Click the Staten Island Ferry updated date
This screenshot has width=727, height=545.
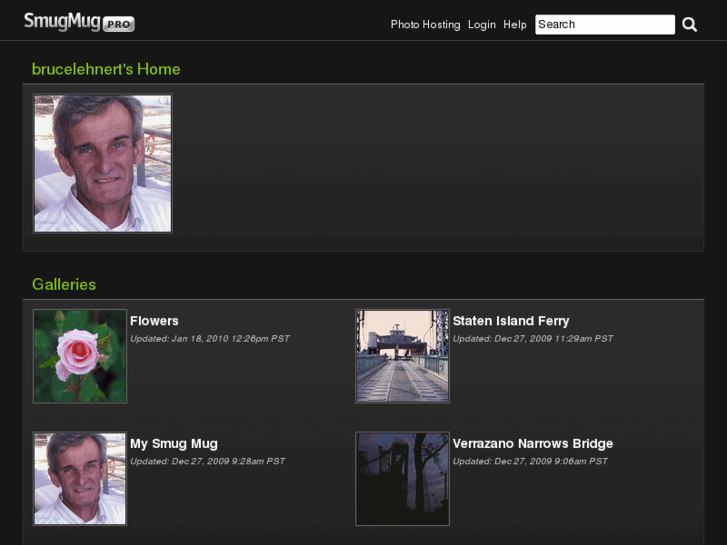[x=532, y=339]
